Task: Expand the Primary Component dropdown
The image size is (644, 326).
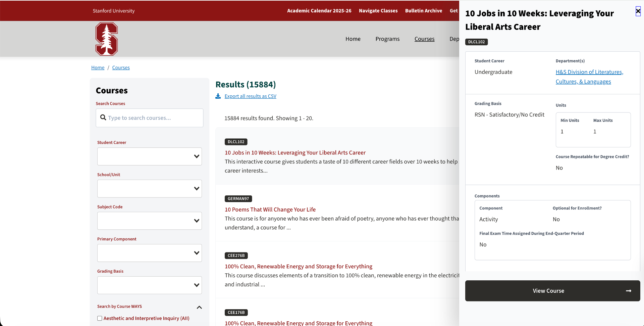Action: pyautogui.click(x=150, y=253)
